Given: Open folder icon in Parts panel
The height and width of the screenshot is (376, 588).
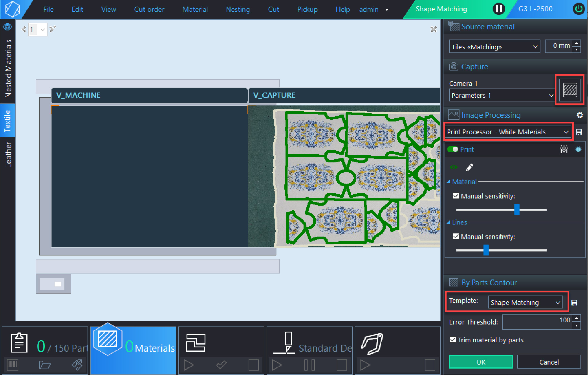Looking at the screenshot, I should coord(45,365).
